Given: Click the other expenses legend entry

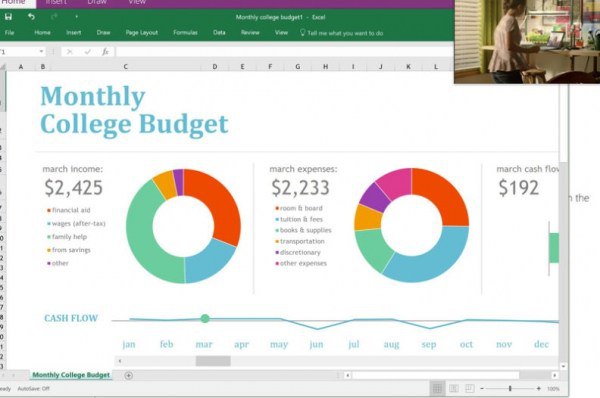Looking at the screenshot, I should (x=301, y=263).
